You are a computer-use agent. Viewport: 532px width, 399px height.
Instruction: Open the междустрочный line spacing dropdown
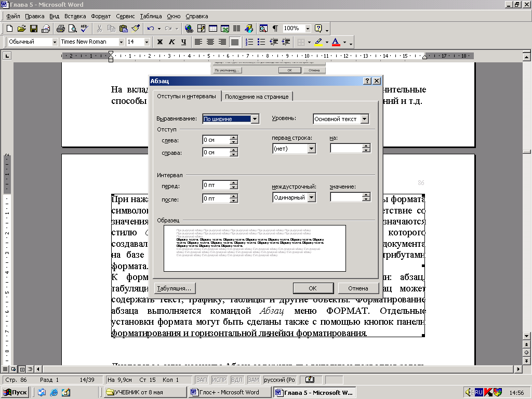tap(312, 197)
